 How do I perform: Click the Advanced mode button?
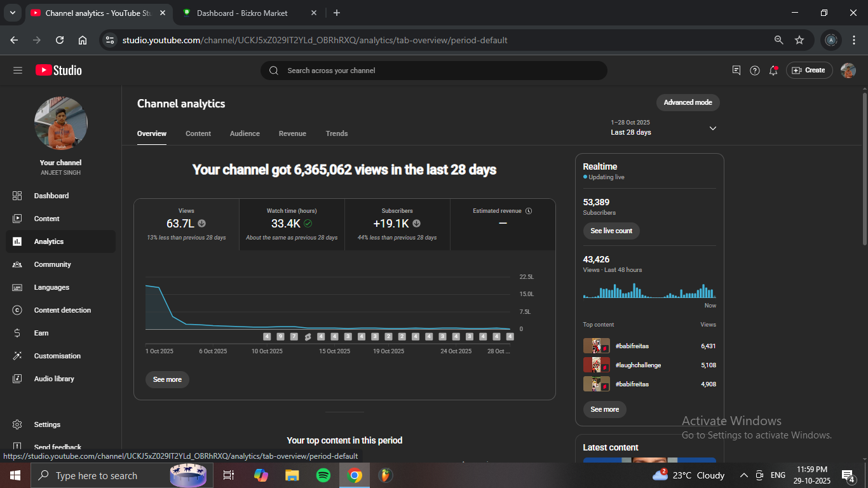(x=688, y=102)
